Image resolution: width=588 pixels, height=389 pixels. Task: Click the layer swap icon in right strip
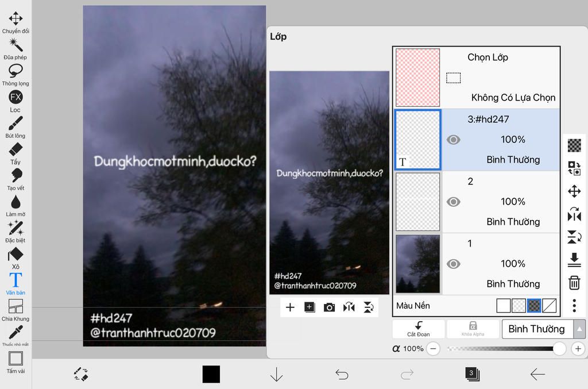[574, 168]
